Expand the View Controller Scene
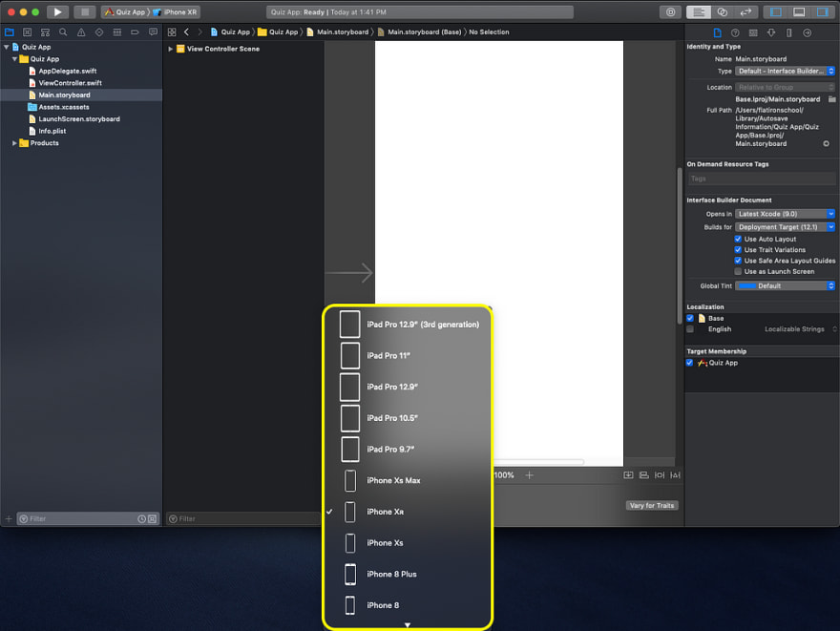The image size is (840, 631). coord(170,49)
